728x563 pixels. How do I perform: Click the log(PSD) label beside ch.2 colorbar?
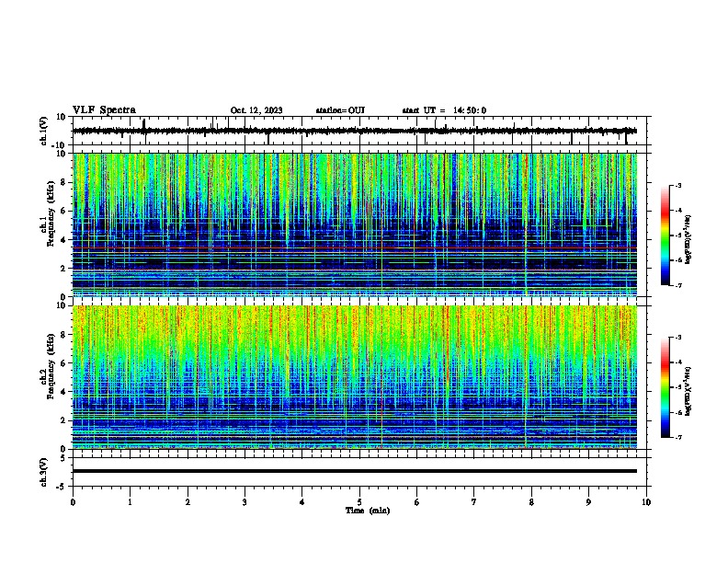pyautogui.click(x=688, y=391)
